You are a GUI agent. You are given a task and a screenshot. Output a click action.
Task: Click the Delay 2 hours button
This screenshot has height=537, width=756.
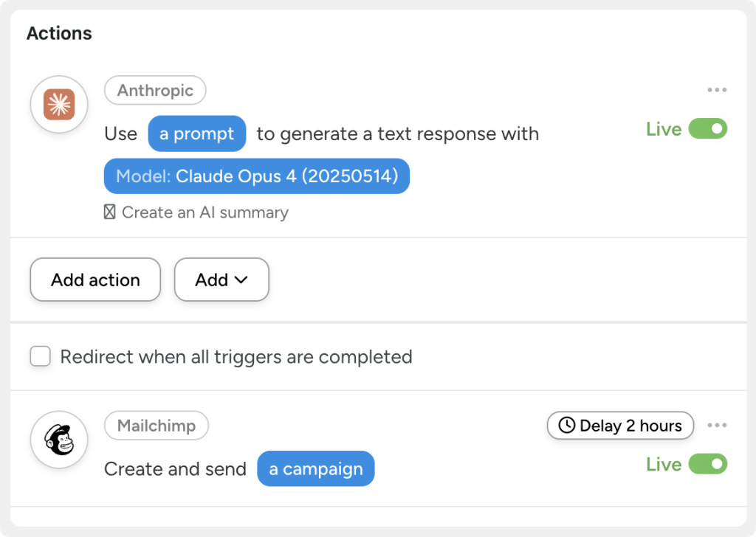[x=620, y=426]
